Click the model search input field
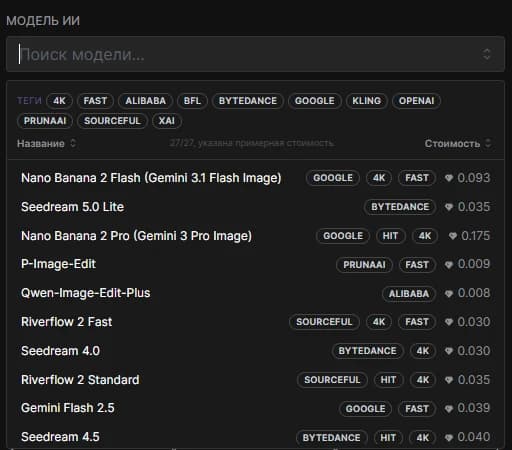Image resolution: width=512 pixels, height=450 pixels. tap(255, 54)
